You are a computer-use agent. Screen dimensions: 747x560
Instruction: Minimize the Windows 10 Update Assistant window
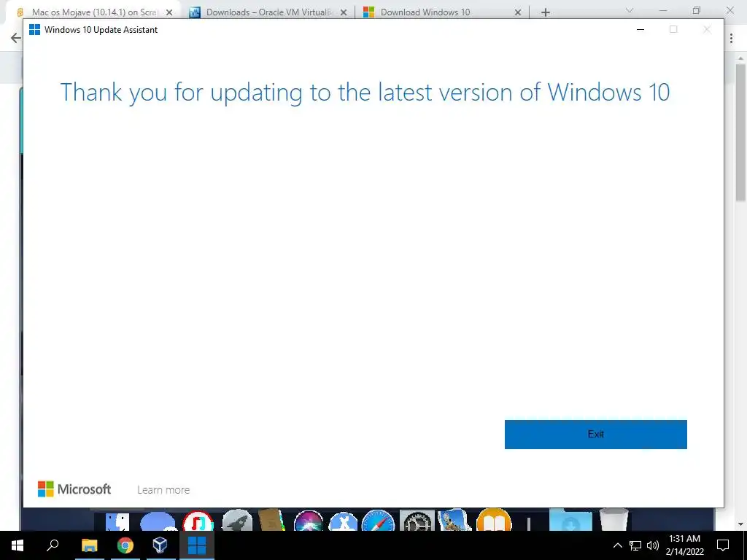tap(640, 29)
